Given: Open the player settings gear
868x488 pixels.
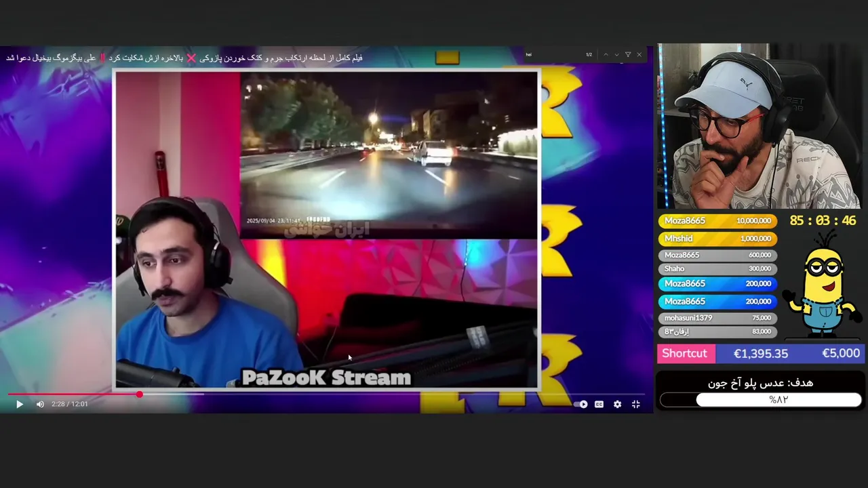Looking at the screenshot, I should coord(617,404).
